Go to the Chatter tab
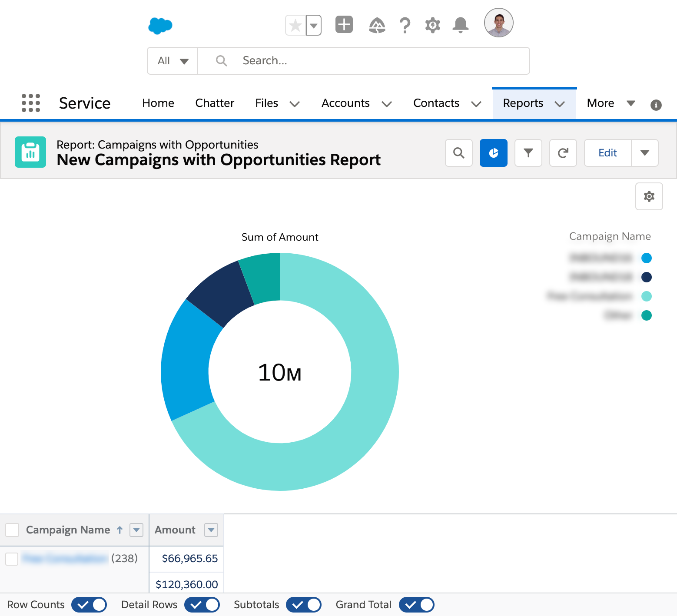Screen dimensions: 677x616 [x=215, y=103]
